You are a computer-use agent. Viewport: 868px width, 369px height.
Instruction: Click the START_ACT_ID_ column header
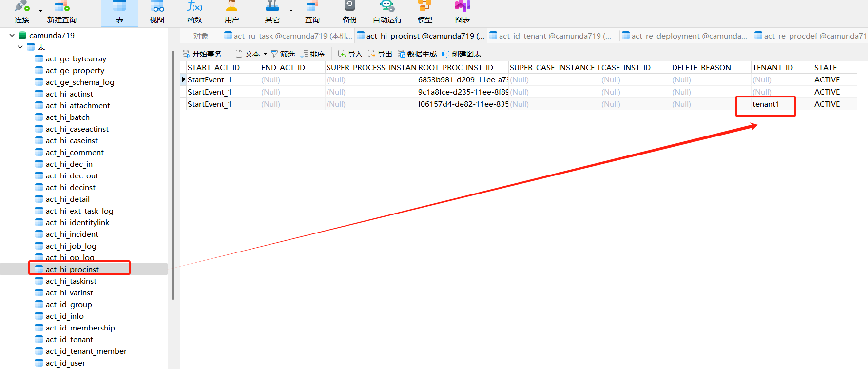tap(223, 67)
